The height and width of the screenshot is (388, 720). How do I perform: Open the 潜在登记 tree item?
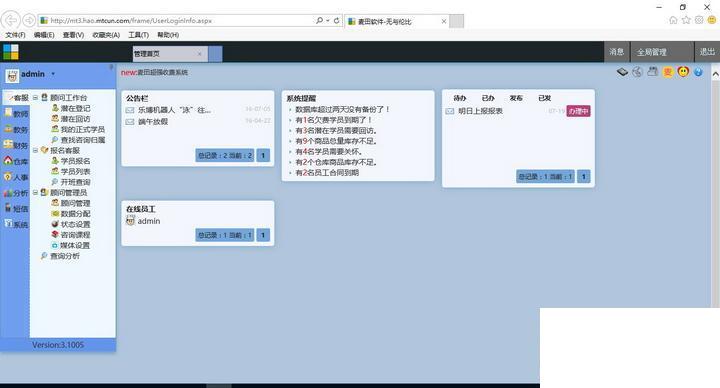tap(71, 108)
